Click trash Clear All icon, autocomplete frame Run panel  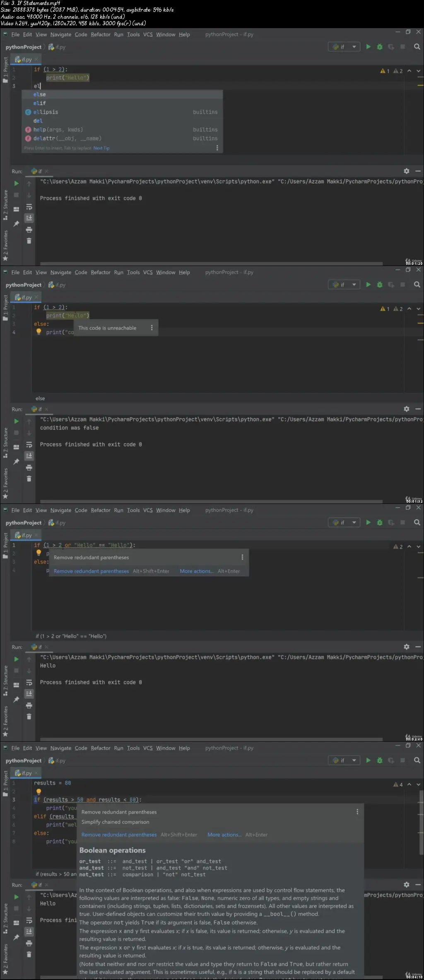click(29, 241)
